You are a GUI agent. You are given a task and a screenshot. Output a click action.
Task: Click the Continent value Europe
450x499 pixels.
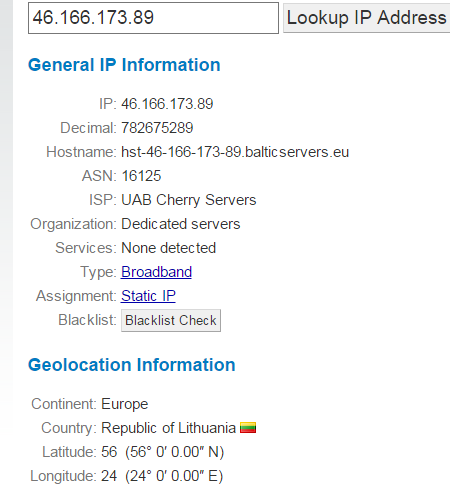click(x=125, y=404)
